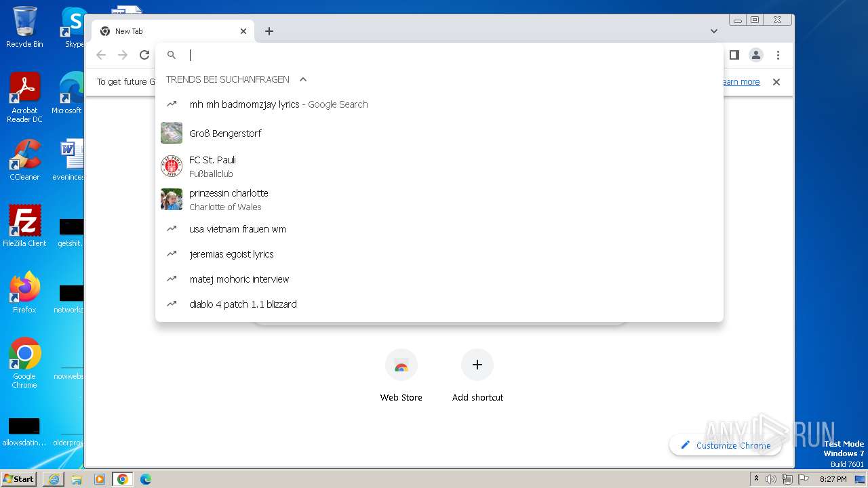Show hidden tray icons arrow

click(756, 479)
